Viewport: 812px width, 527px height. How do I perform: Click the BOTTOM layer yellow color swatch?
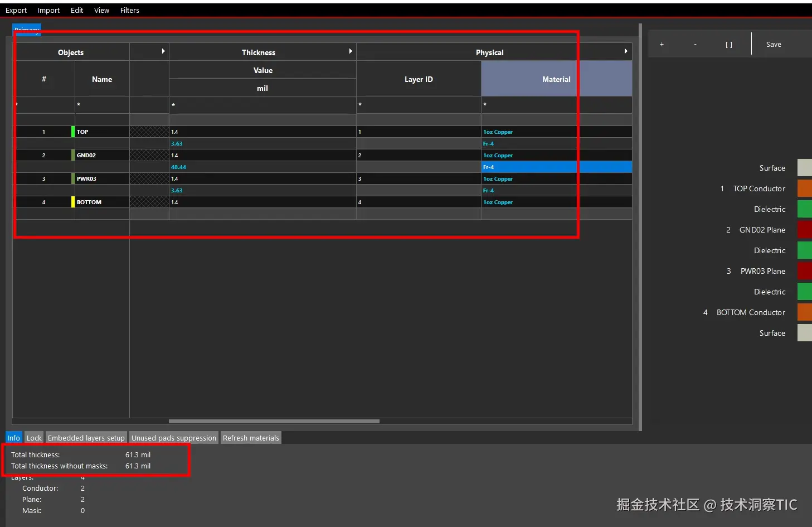(73, 202)
